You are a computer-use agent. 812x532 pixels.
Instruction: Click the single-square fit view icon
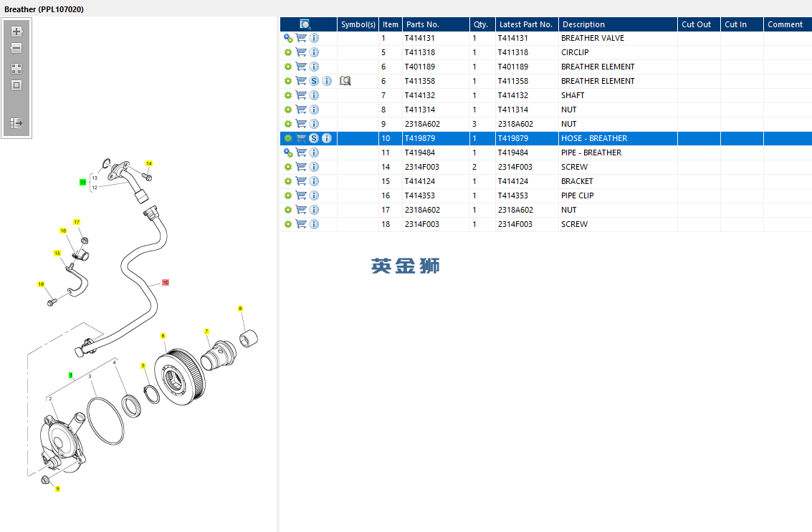coord(16,85)
